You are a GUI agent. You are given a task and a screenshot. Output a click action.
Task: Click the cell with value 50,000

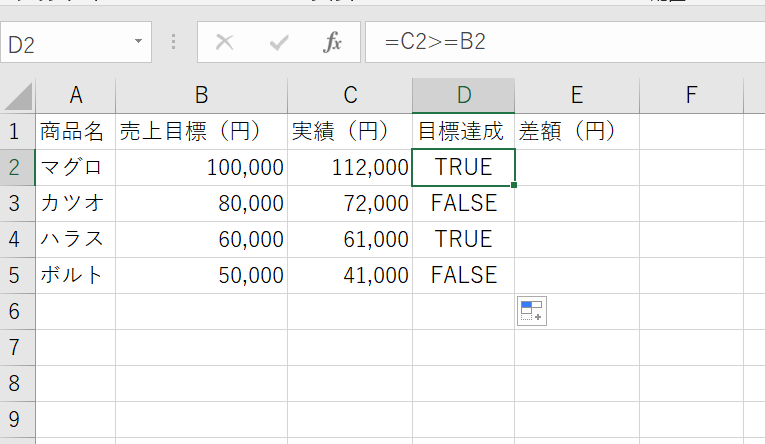click(201, 275)
